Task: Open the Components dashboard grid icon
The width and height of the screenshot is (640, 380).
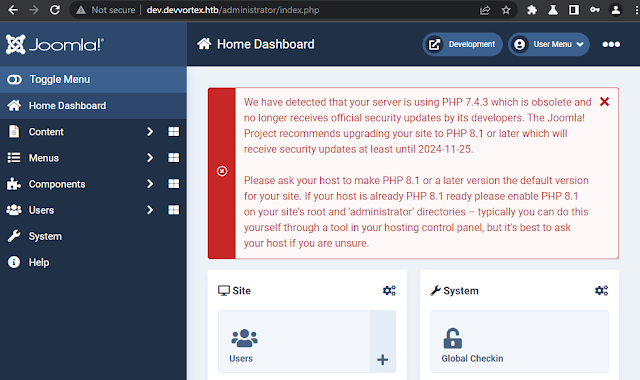Action: (173, 184)
